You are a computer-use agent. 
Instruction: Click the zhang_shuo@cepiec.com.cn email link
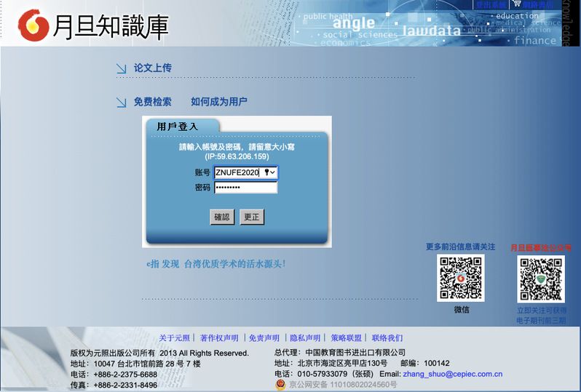tap(452, 374)
